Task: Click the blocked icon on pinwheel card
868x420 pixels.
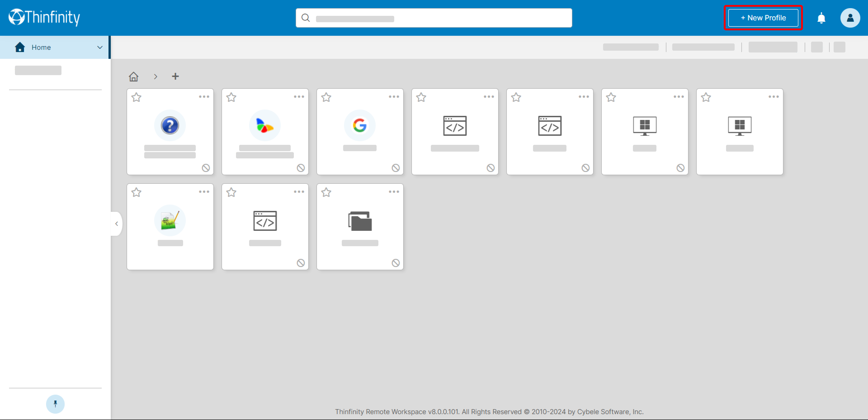Action: click(x=301, y=168)
